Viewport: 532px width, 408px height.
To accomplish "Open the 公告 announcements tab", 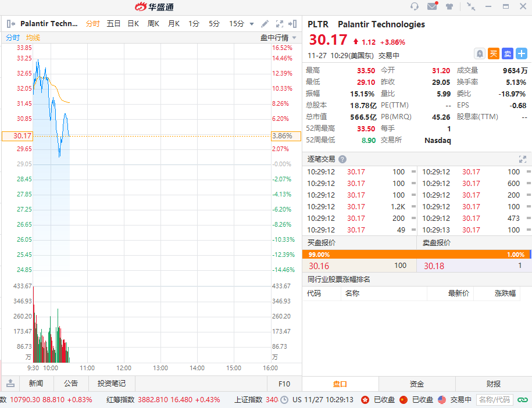I will (71, 384).
